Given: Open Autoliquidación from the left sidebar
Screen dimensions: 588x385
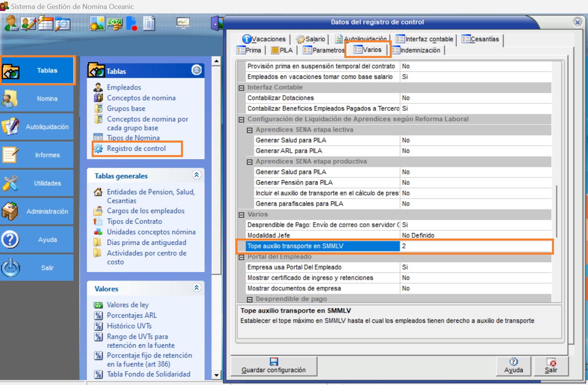Looking at the screenshot, I should point(37,127).
